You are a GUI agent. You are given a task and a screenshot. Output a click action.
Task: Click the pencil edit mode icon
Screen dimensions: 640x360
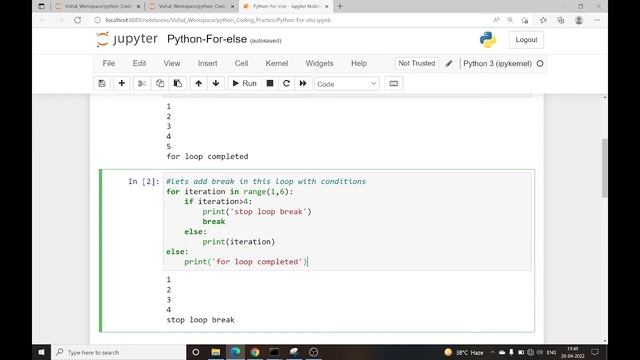click(449, 63)
